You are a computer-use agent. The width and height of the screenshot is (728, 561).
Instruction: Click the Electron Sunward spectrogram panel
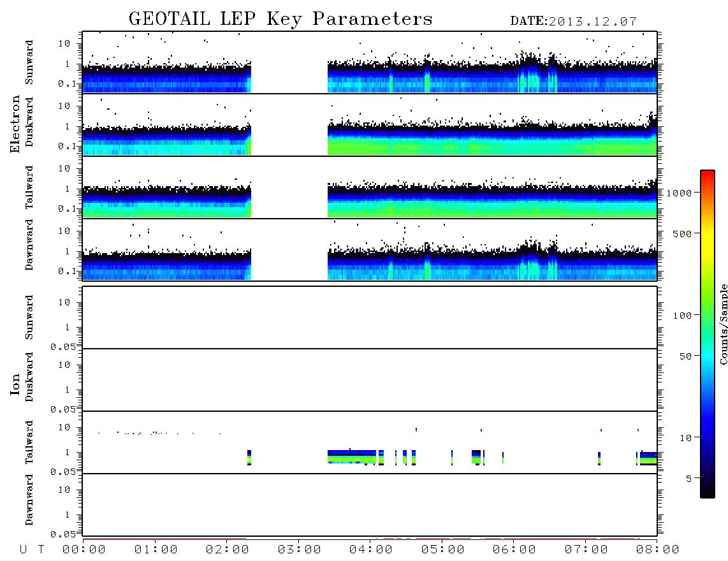click(370, 62)
